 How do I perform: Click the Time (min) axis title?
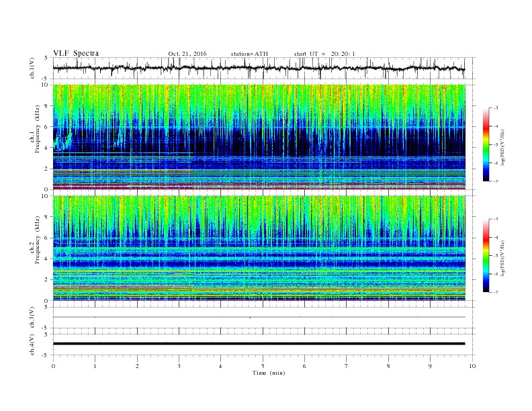point(269,373)
